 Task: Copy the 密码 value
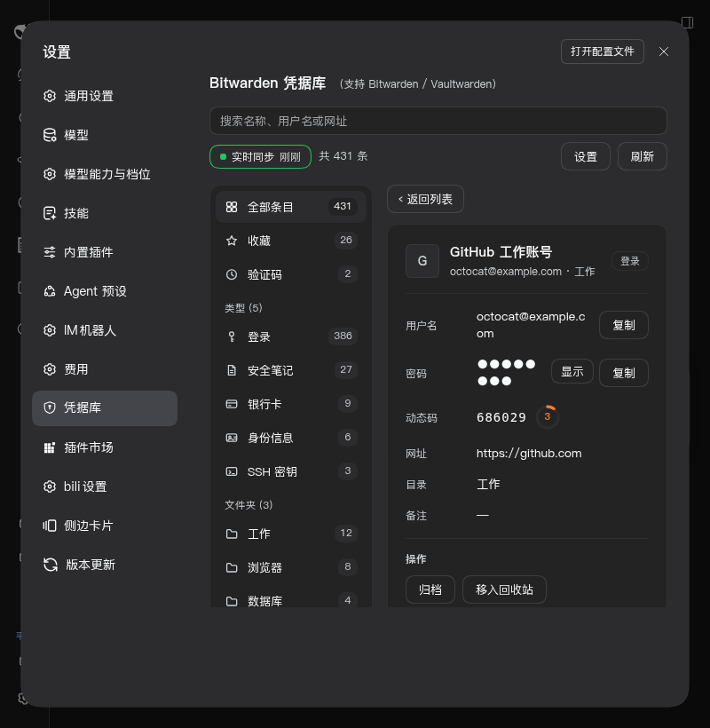624,373
